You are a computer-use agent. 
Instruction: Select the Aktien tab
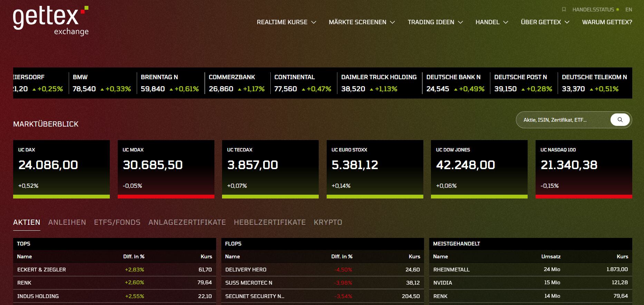pos(27,222)
